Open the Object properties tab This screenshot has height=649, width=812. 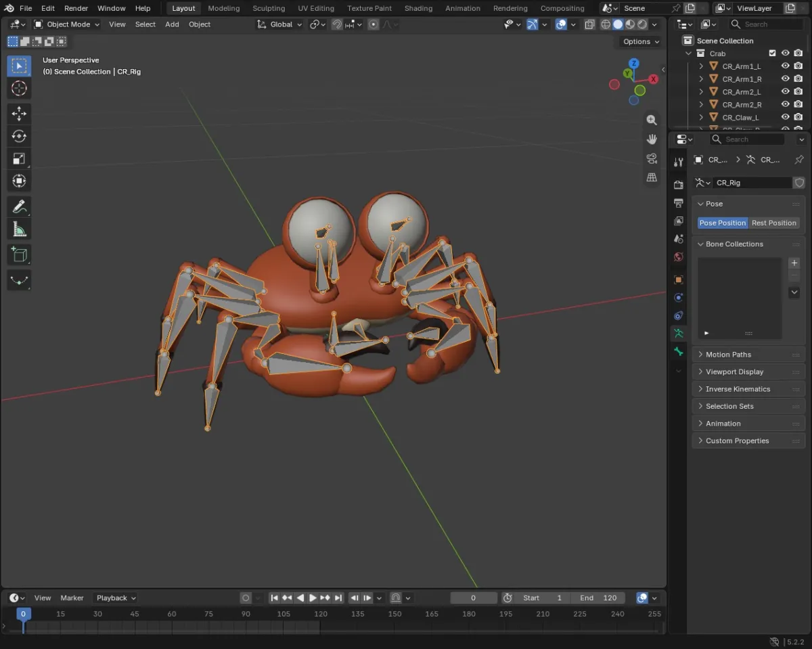coord(679,279)
